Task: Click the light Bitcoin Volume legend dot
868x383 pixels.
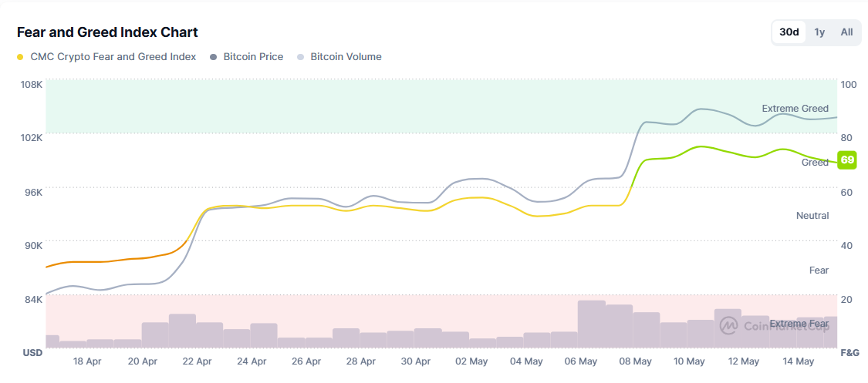Action: [300, 57]
